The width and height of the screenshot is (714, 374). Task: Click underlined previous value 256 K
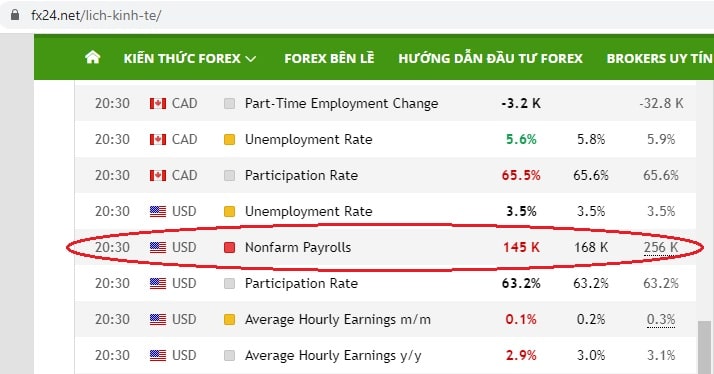(x=661, y=247)
